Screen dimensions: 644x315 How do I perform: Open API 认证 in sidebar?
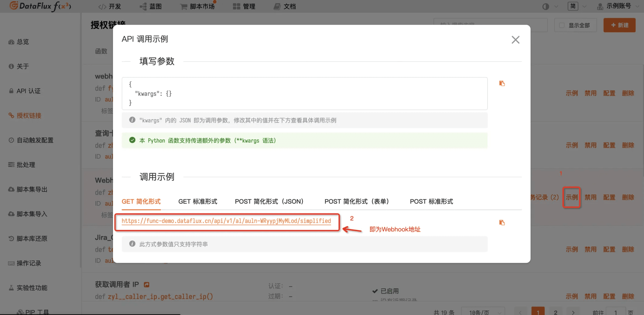(24, 91)
